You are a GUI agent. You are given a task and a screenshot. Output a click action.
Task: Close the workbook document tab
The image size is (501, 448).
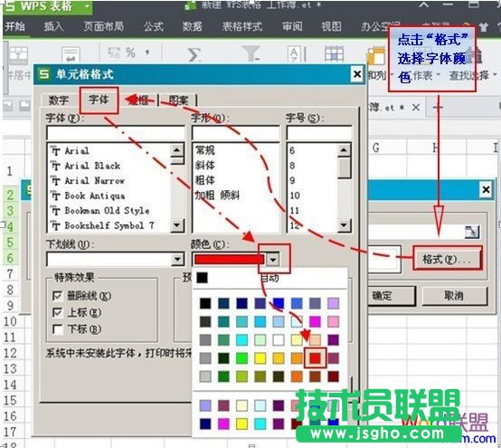(416, 108)
